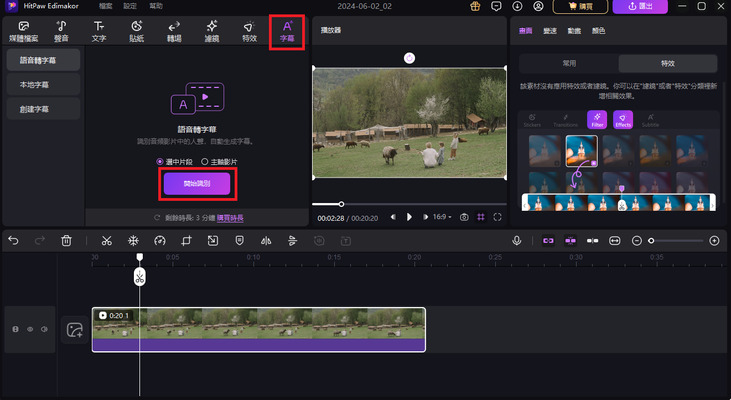Screen dimensions: 731x400
Task: Click the speed gauge icon in toolbar
Action: (160, 241)
